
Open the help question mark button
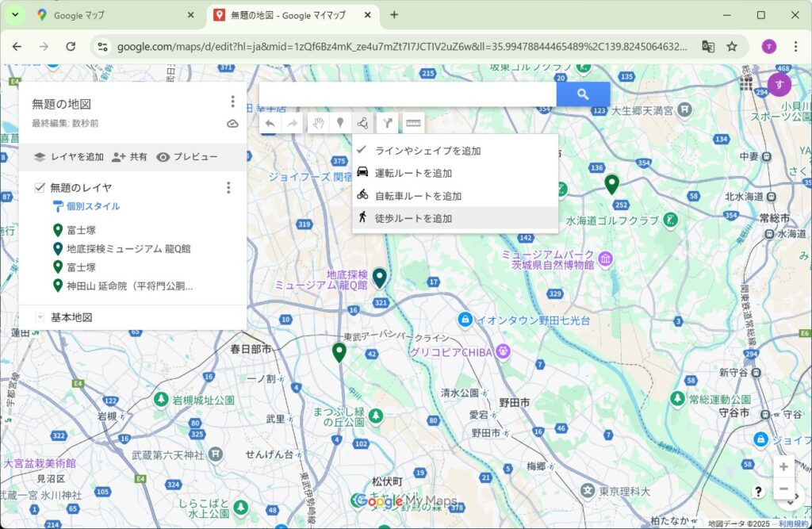coord(758,491)
